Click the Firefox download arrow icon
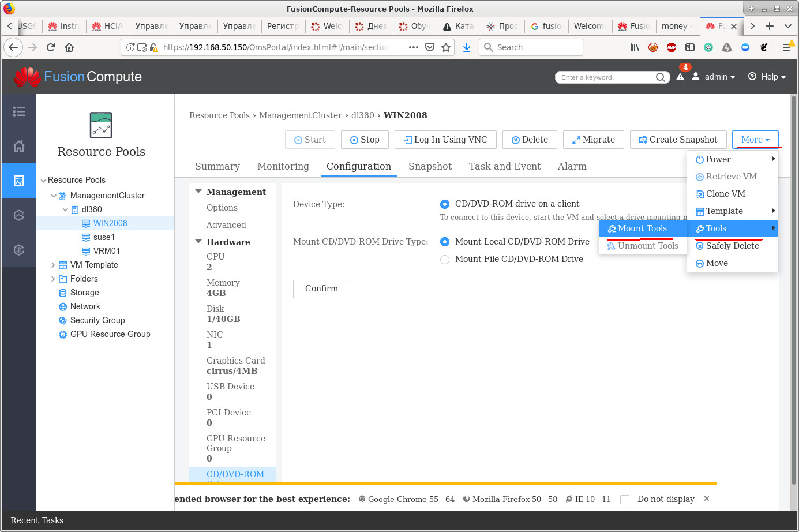 [x=467, y=47]
